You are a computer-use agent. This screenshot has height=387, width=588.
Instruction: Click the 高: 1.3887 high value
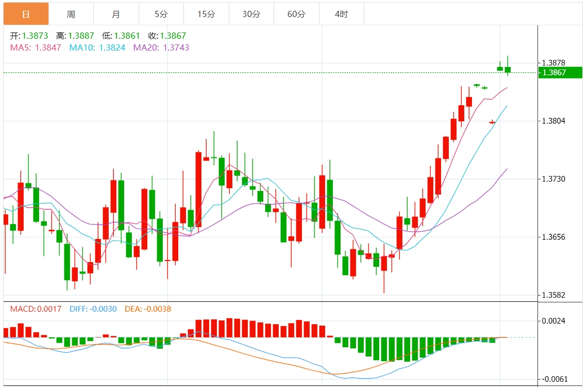75,36
